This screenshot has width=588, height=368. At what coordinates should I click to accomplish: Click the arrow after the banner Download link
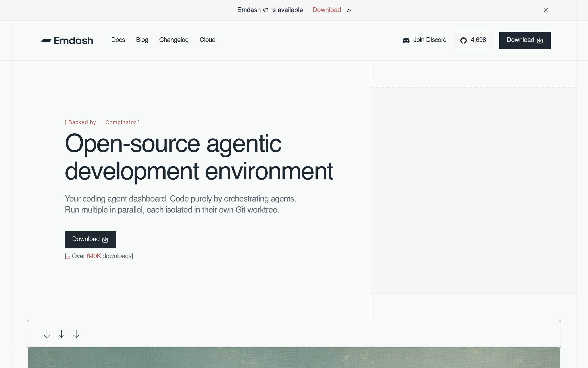[348, 10]
